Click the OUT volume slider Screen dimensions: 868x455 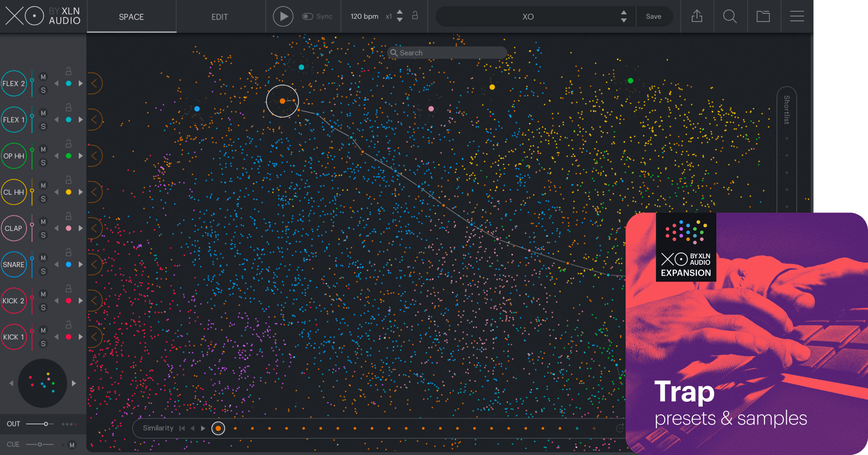click(40, 424)
